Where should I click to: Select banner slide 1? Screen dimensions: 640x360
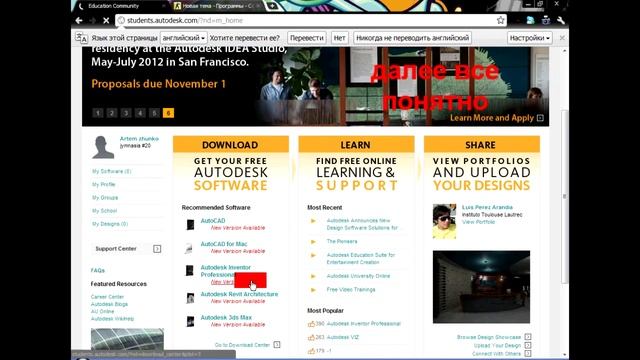pos(98,113)
